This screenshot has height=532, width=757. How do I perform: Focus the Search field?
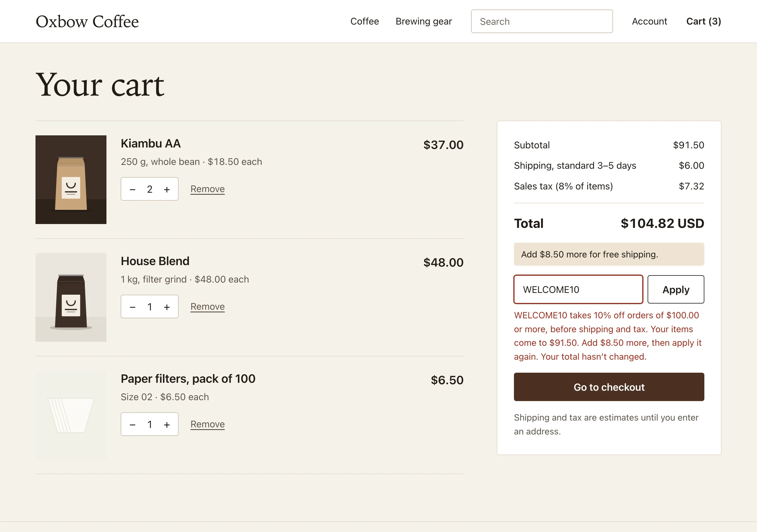click(542, 21)
